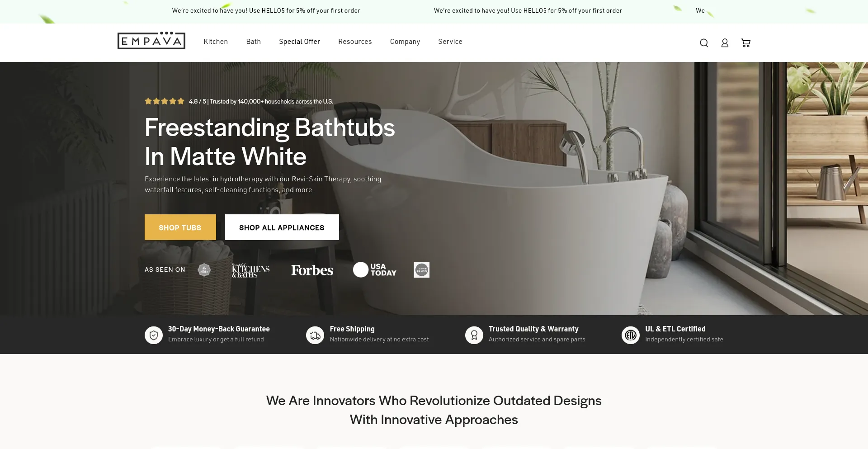
Task: Click the Empava logo
Action: coord(151,41)
